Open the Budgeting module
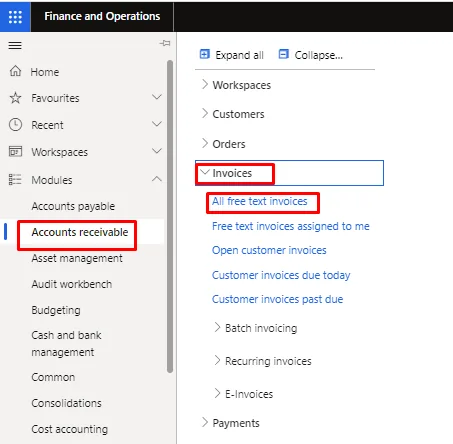 (x=56, y=310)
